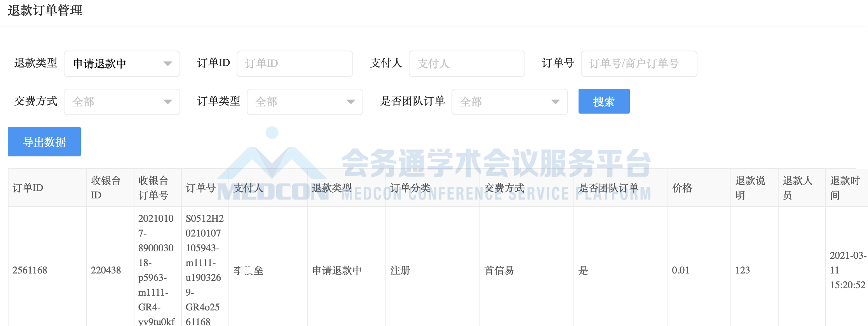
Task: Focus the 支付人 text field
Action: coord(466,64)
